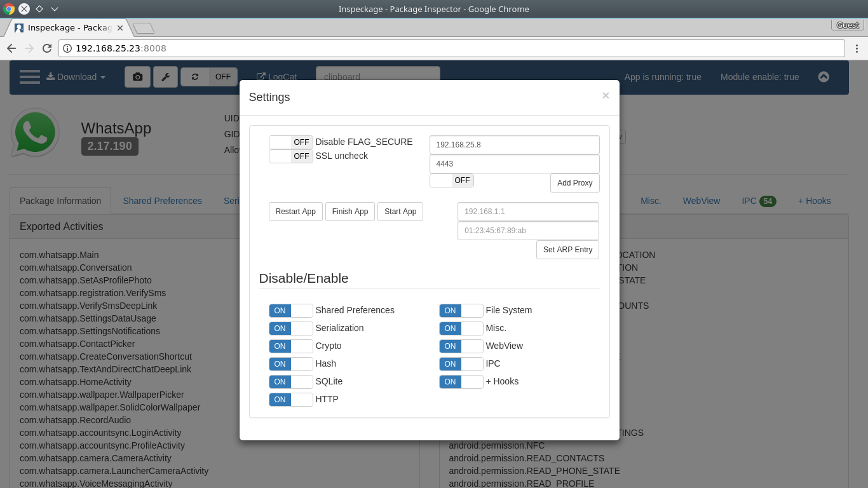868x488 pixels.
Task: Toggle SSL uncheck switch
Action: click(x=291, y=156)
